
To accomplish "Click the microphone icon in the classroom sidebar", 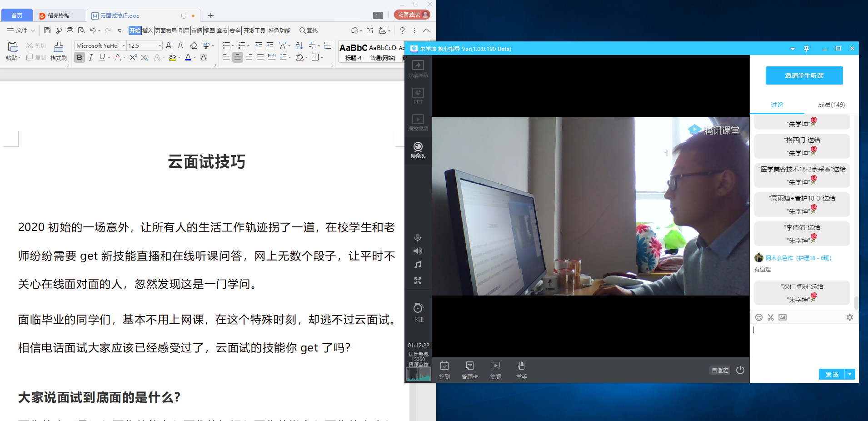I will click(x=418, y=238).
